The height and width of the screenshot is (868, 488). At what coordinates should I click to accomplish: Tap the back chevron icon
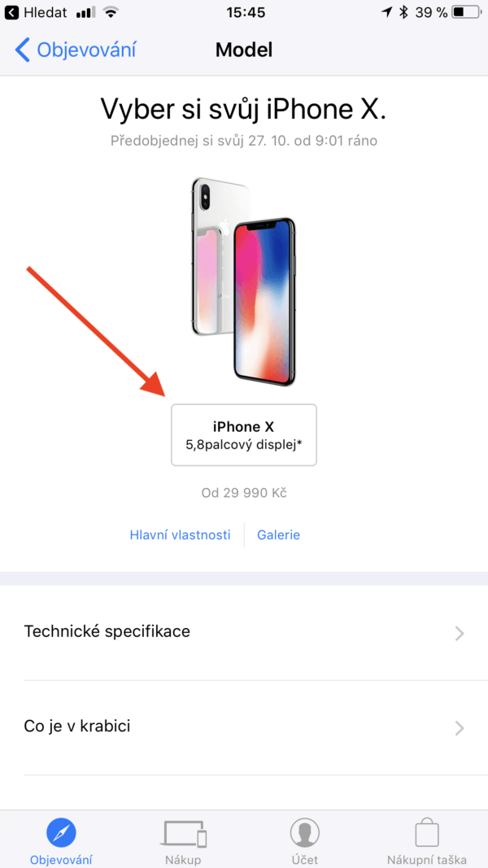(x=22, y=50)
